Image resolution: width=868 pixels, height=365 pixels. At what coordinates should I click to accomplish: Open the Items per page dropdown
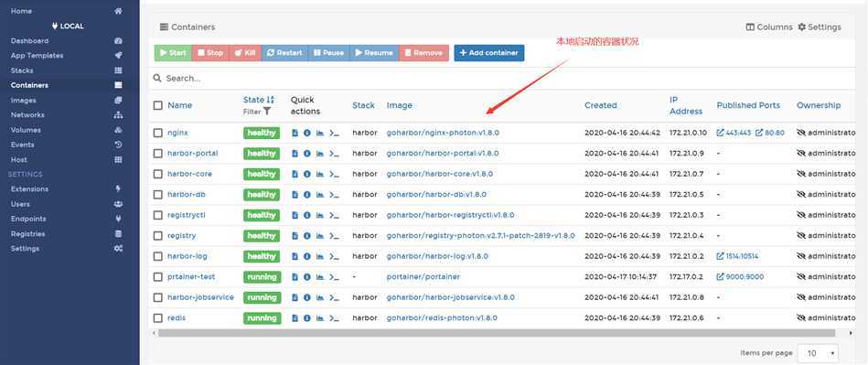click(818, 353)
